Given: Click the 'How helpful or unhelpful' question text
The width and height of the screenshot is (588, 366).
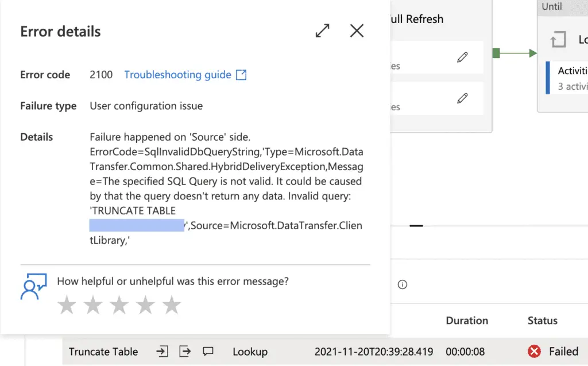Looking at the screenshot, I should click(x=173, y=281).
